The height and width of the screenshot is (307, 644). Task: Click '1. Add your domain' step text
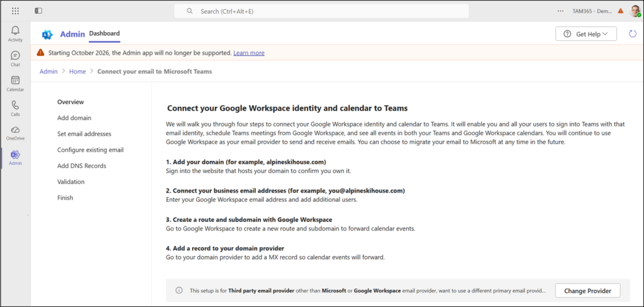point(246,162)
